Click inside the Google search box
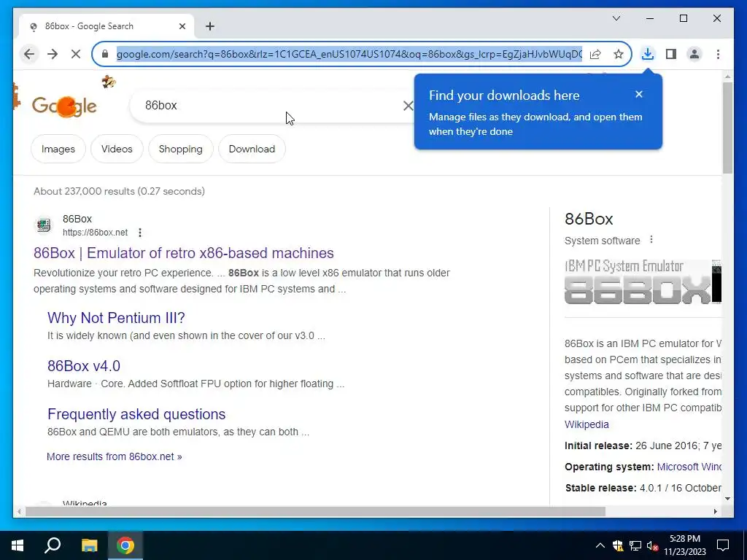 point(271,106)
